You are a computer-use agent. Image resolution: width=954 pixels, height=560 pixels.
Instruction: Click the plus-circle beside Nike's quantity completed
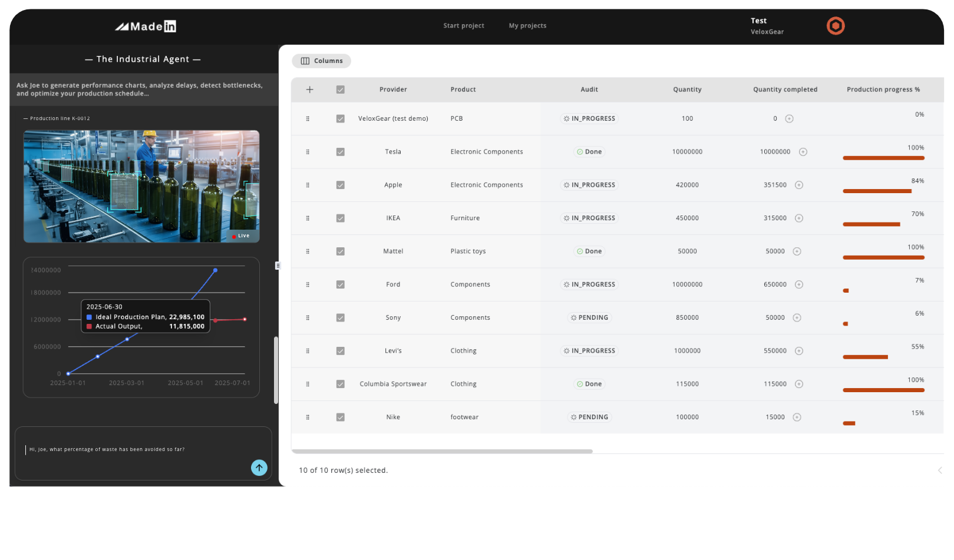(x=797, y=417)
